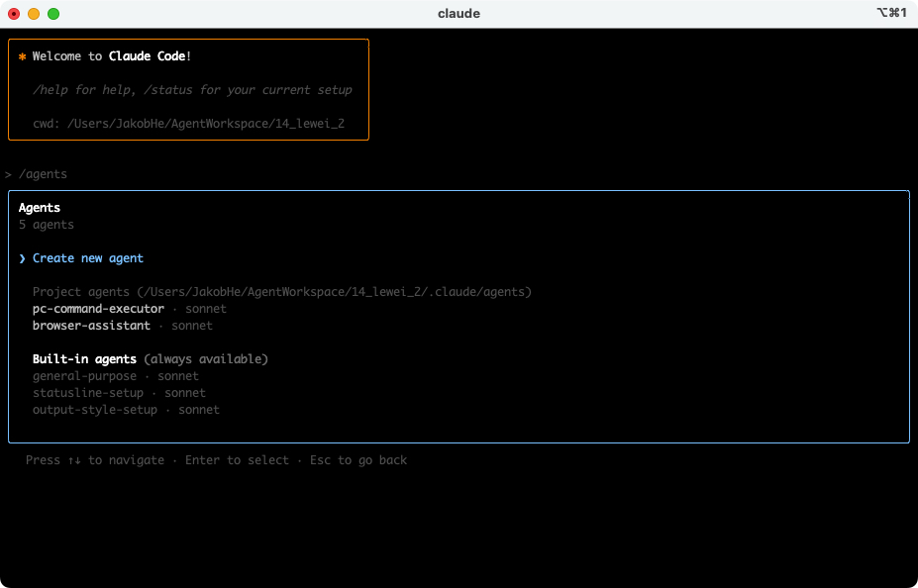This screenshot has width=918, height=588.
Task: Click the claude window title
Action: pyautogui.click(x=459, y=14)
